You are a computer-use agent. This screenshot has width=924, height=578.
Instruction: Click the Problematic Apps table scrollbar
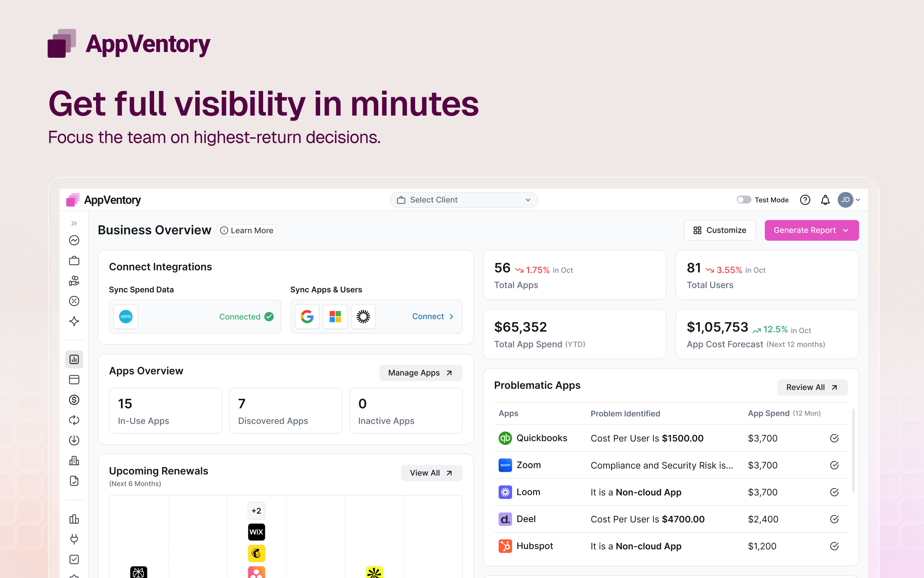pyautogui.click(x=853, y=451)
